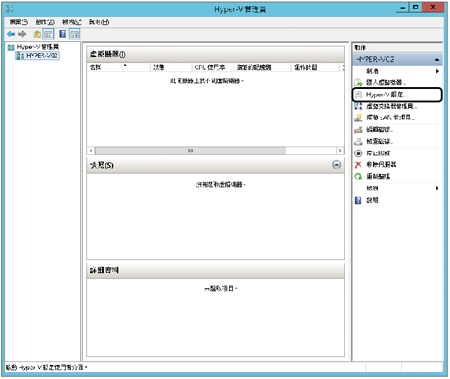
Task: Sort by the CPU Usage column header
Action: point(213,67)
